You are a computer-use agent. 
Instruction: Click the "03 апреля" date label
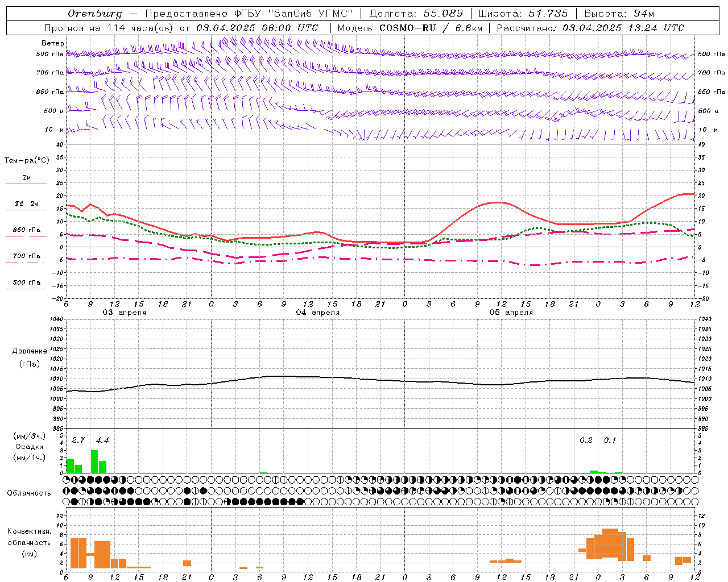click(x=124, y=313)
